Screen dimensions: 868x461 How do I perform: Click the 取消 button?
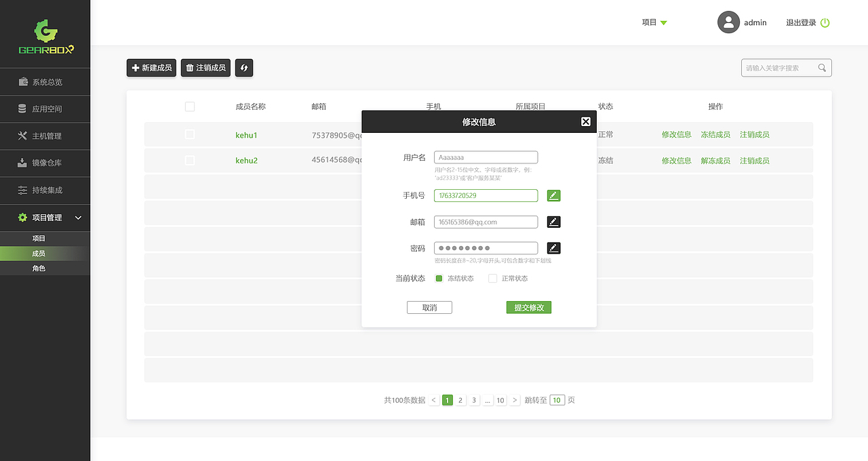[x=429, y=308]
